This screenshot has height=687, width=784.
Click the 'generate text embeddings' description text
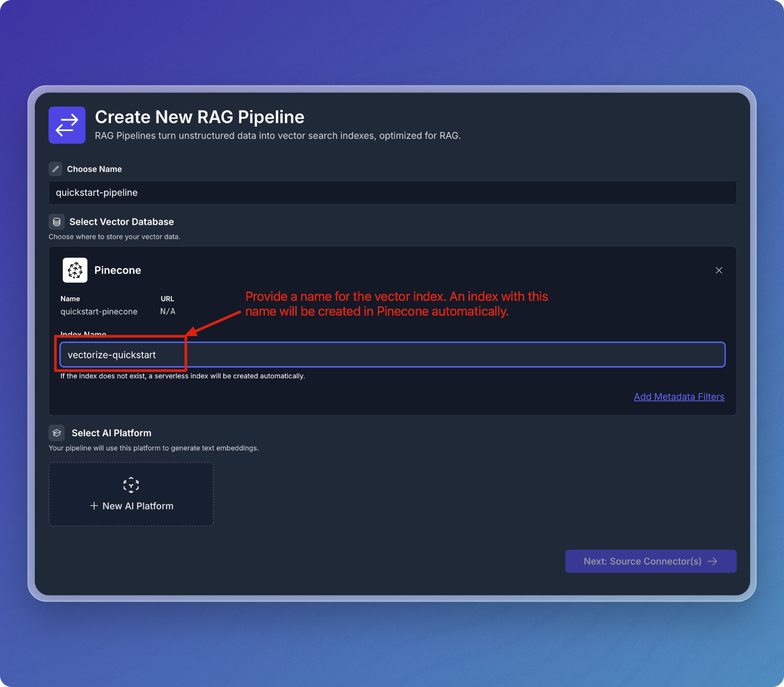click(154, 448)
